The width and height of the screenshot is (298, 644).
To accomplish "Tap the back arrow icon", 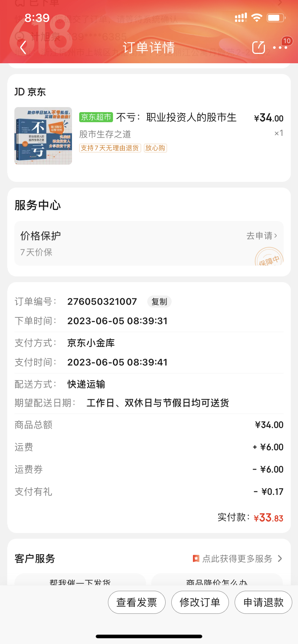I will (x=23, y=47).
